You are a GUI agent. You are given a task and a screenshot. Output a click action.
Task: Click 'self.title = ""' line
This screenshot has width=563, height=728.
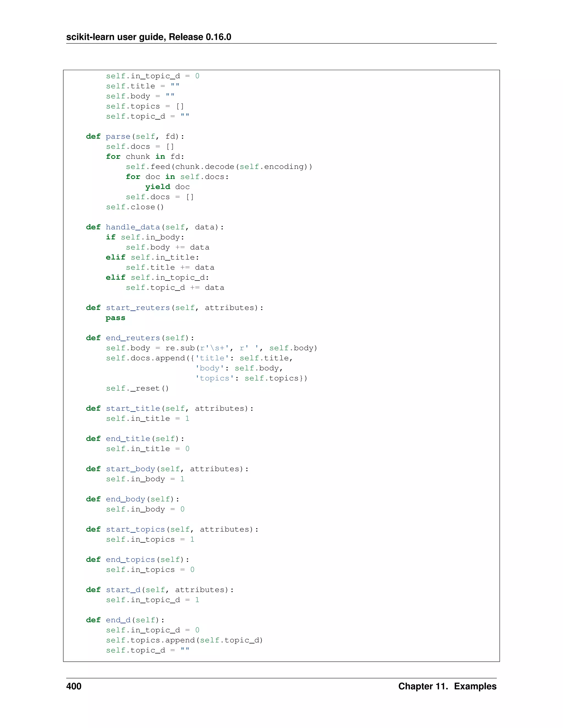[x=143, y=86]
